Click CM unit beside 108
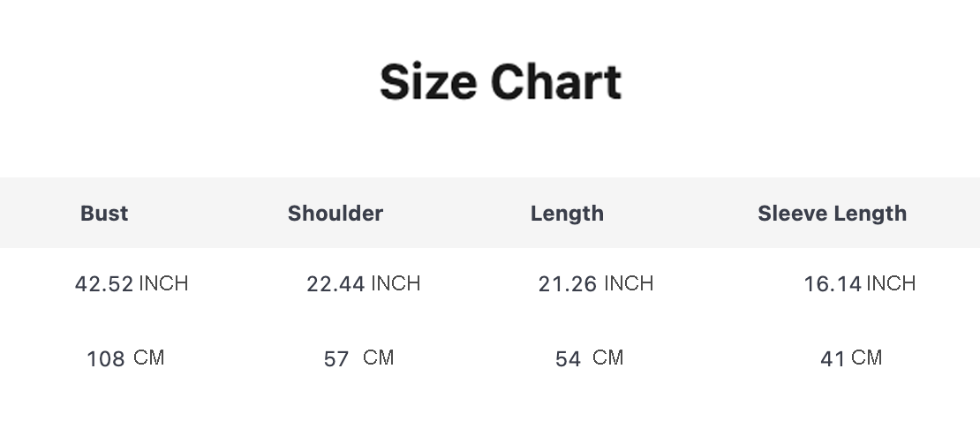 tap(149, 357)
